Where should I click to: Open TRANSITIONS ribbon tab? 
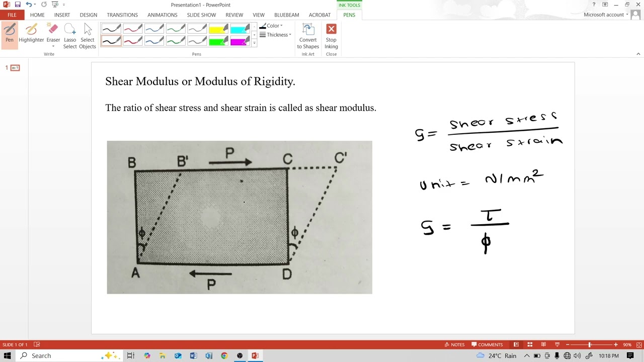(x=122, y=15)
